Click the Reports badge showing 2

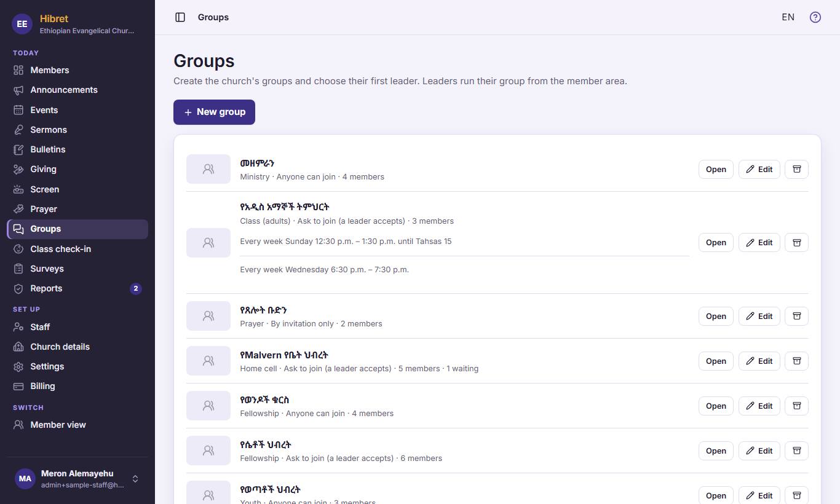pos(136,288)
